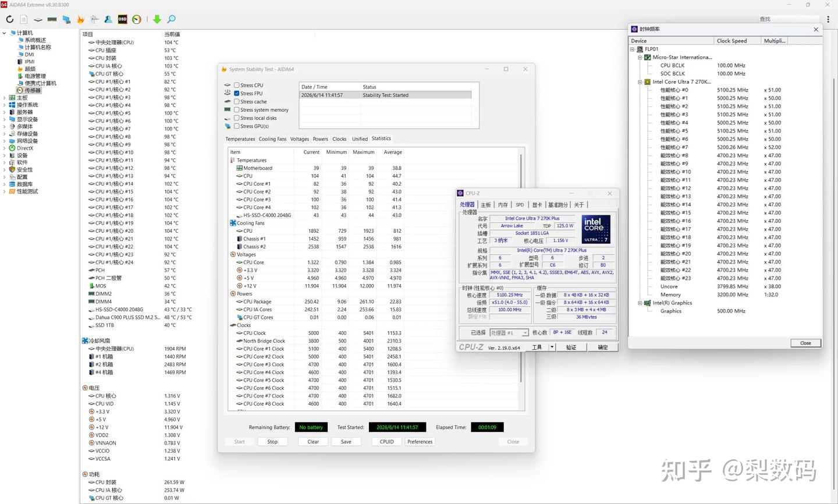
Task: Enable the Stress CPU checkbox
Action: [x=237, y=85]
